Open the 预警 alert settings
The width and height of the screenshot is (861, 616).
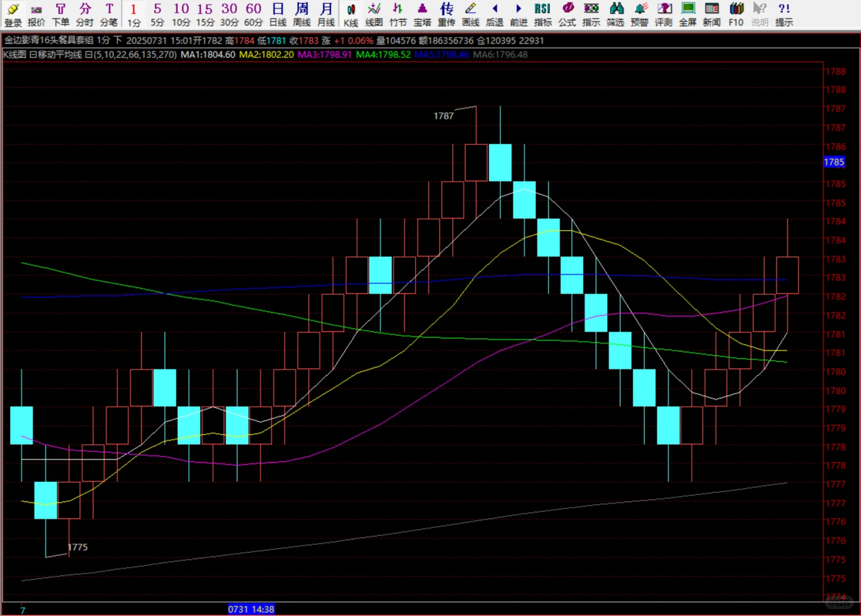[640, 15]
